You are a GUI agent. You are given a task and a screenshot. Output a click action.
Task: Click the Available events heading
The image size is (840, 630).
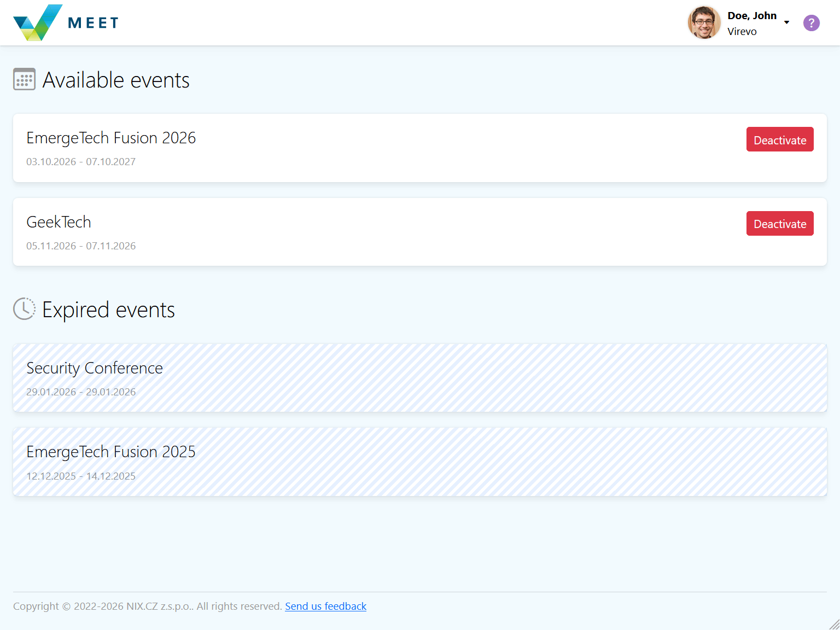click(116, 80)
